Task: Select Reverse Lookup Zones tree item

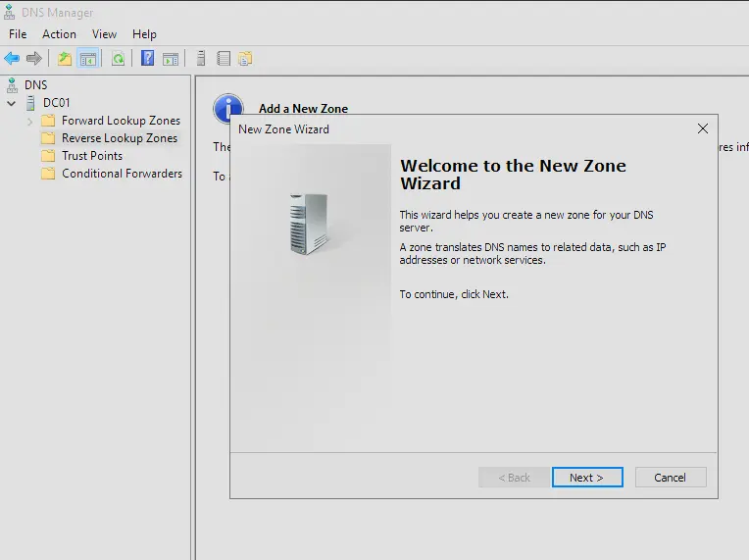Action: click(x=120, y=138)
